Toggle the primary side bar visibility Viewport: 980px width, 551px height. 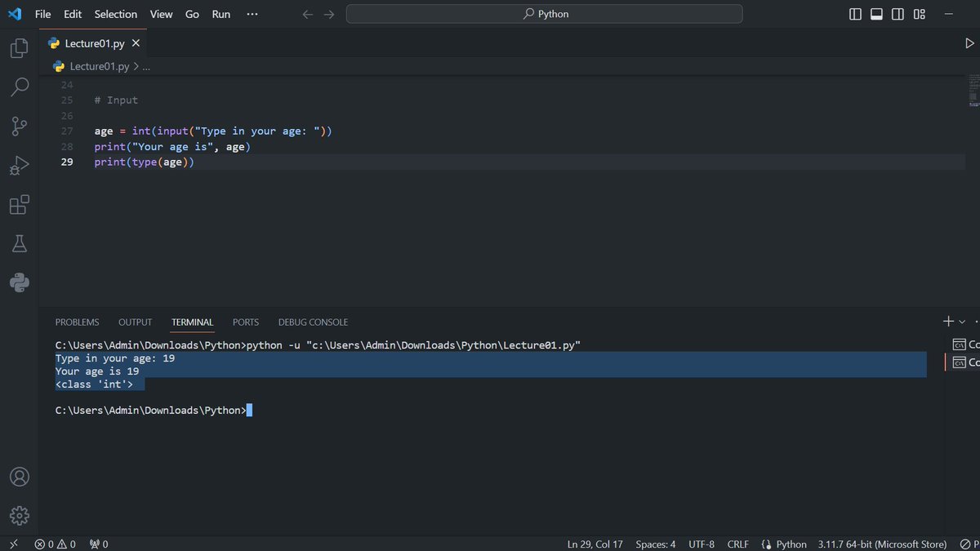click(x=855, y=14)
